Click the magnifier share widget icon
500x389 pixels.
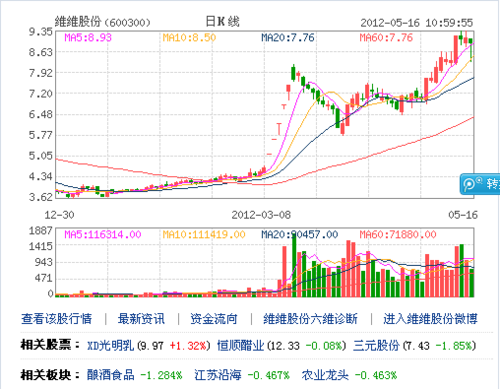click(473, 183)
